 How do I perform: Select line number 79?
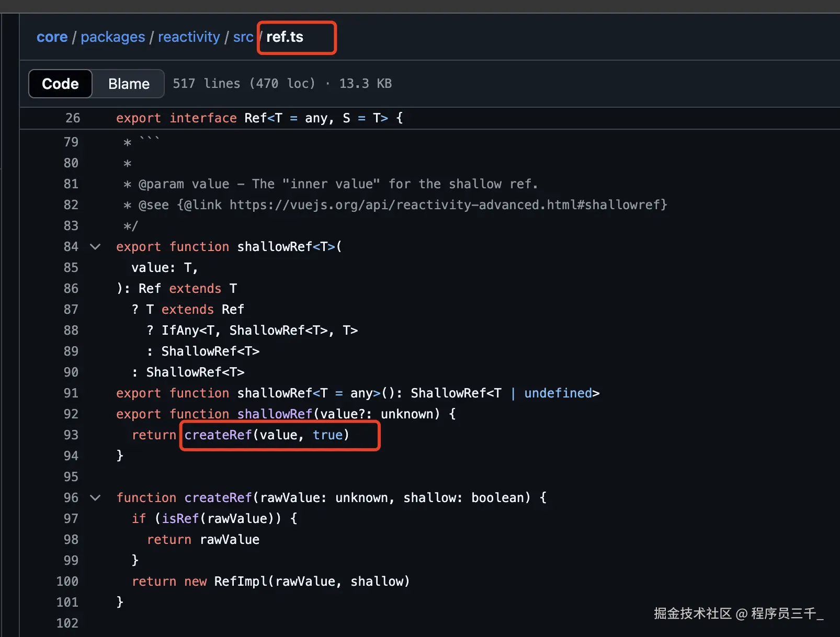71,142
